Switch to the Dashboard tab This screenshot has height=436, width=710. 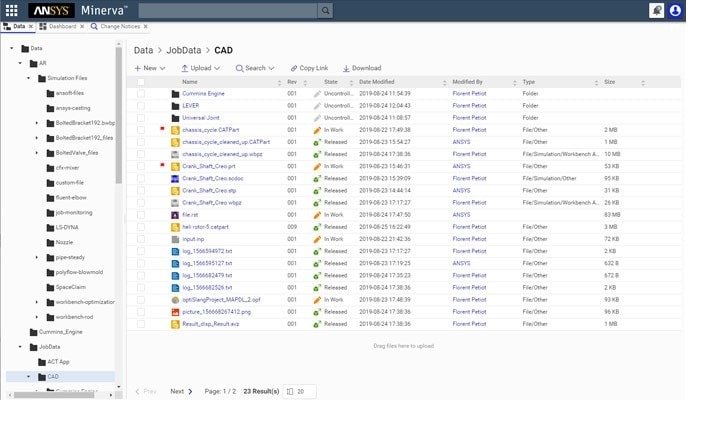pos(62,27)
